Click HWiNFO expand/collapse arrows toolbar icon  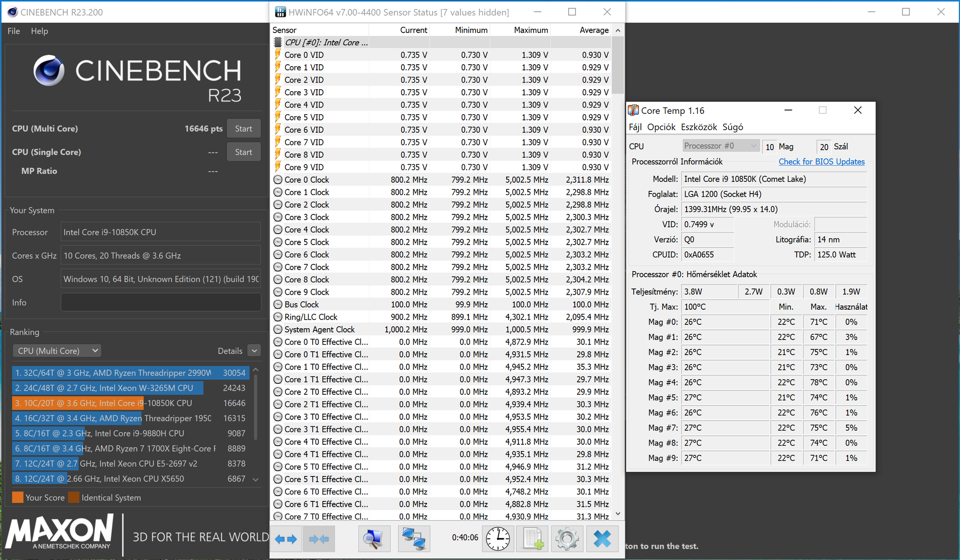(286, 539)
